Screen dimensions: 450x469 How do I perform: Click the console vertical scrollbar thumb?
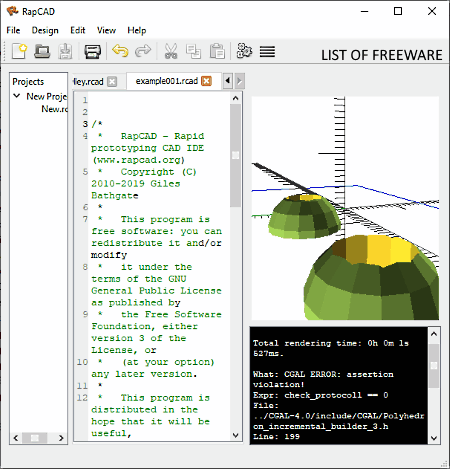pos(434,366)
